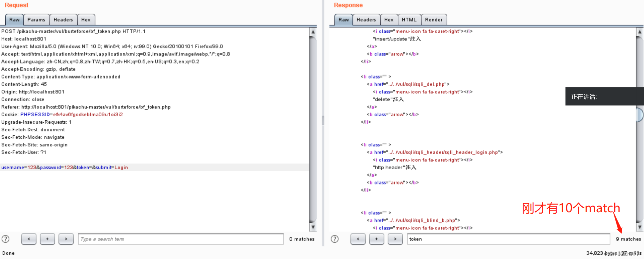Click the Content-Type header line
This screenshot has height=259, width=644.
tap(61, 77)
